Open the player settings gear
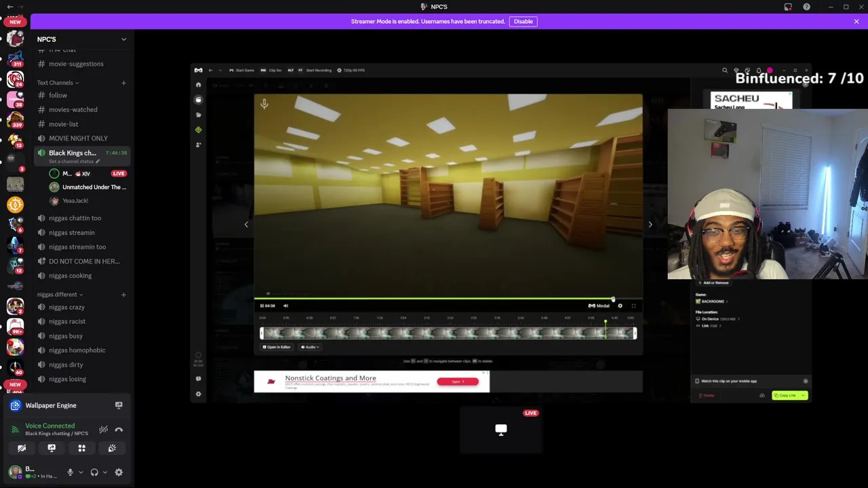Viewport: 868px width, 488px height. coord(620,306)
